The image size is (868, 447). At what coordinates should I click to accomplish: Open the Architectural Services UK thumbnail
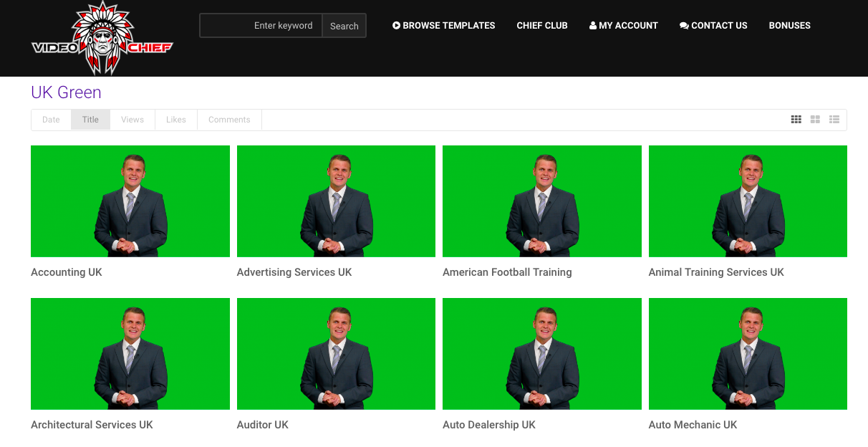tap(130, 354)
